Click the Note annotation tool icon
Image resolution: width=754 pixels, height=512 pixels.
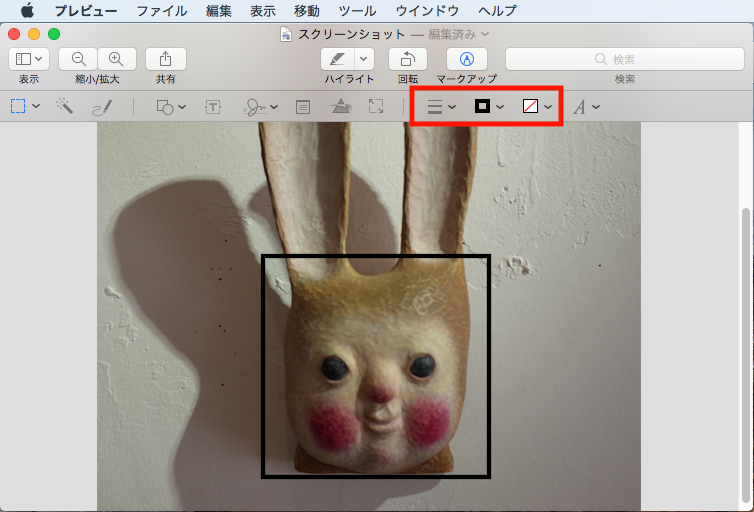point(303,106)
